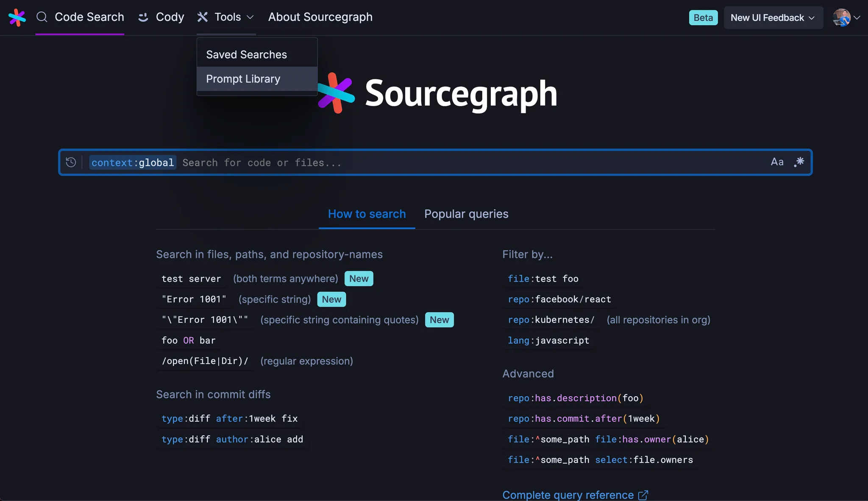Open recent searches via the clock icon
The width and height of the screenshot is (868, 501).
(x=71, y=162)
